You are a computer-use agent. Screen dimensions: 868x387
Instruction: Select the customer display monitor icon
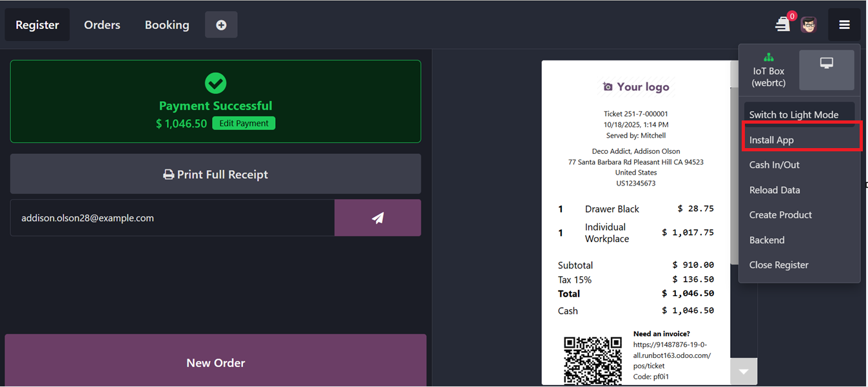coord(827,70)
